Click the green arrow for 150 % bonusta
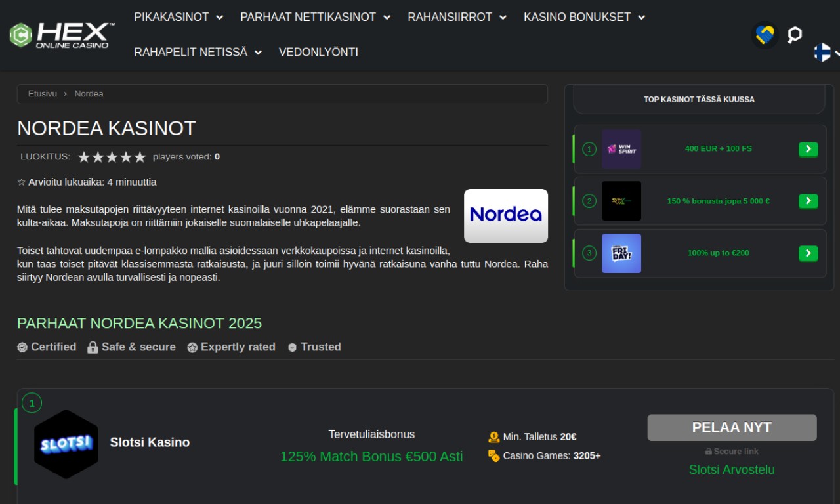 click(x=808, y=201)
